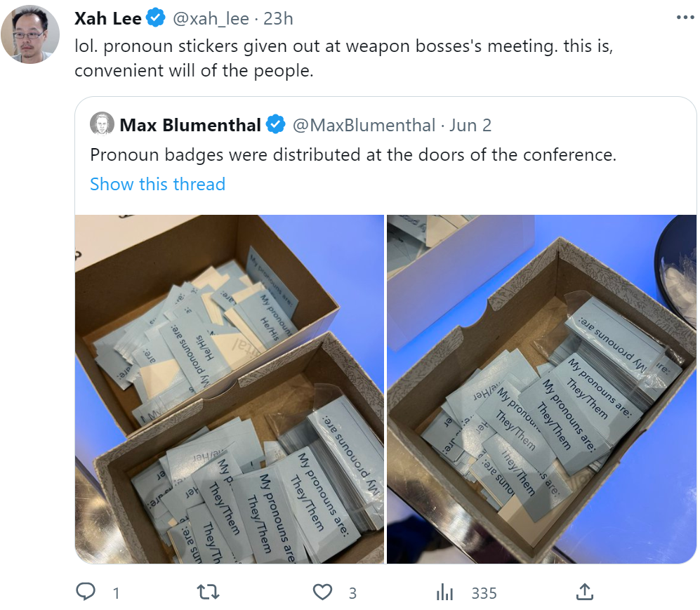
Task: Click the retweet arrows icon
Action: click(x=208, y=592)
